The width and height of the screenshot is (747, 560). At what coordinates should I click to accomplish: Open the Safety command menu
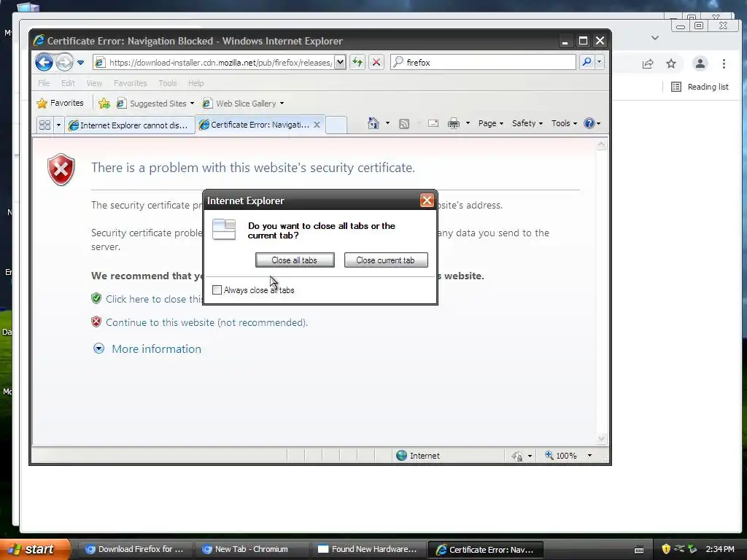[527, 123]
